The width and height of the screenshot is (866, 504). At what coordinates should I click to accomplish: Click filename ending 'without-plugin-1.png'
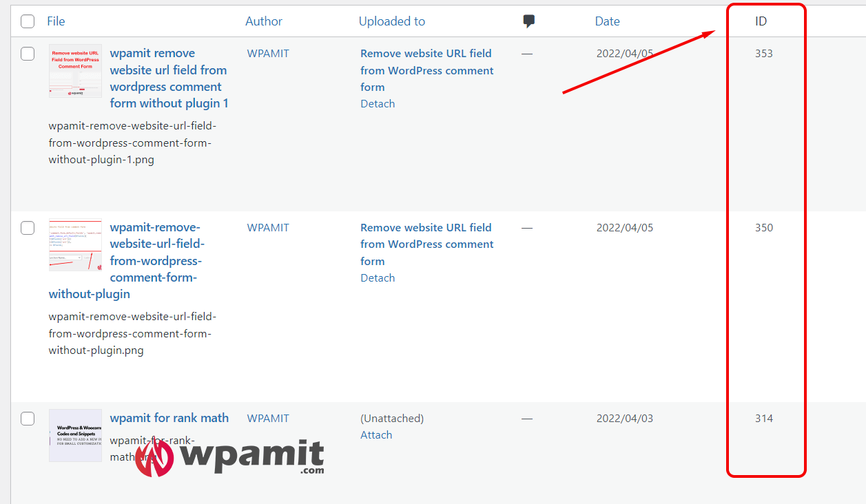click(x=132, y=143)
